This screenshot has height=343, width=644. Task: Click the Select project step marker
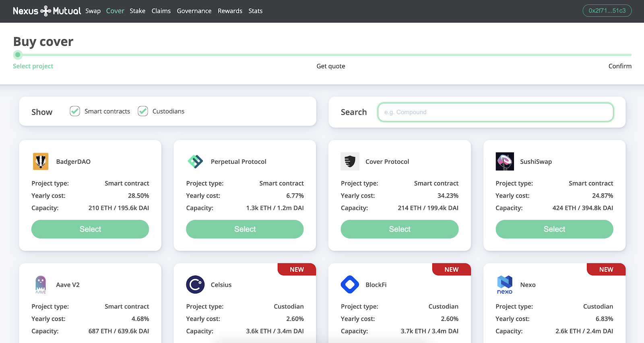(x=18, y=55)
